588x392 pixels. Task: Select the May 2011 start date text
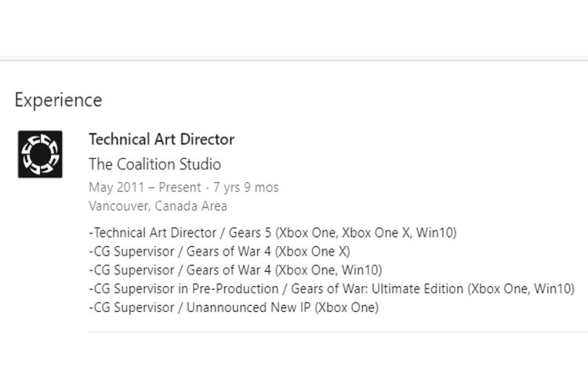[116, 187]
